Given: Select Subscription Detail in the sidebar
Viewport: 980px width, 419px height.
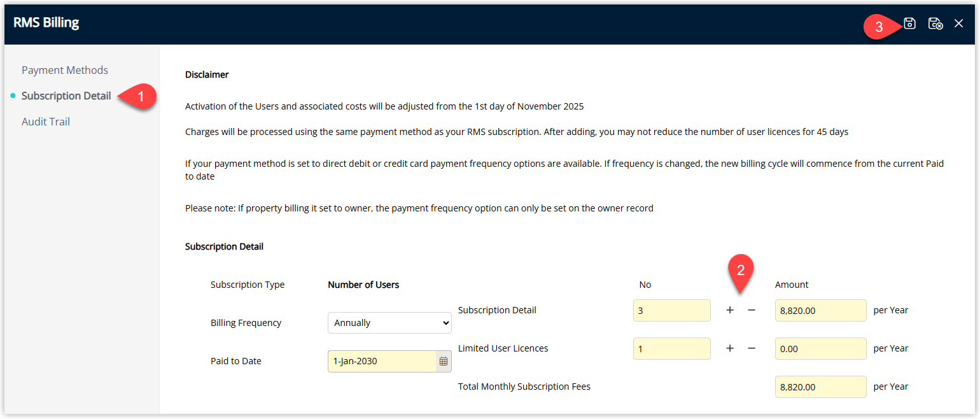Looking at the screenshot, I should click(66, 96).
